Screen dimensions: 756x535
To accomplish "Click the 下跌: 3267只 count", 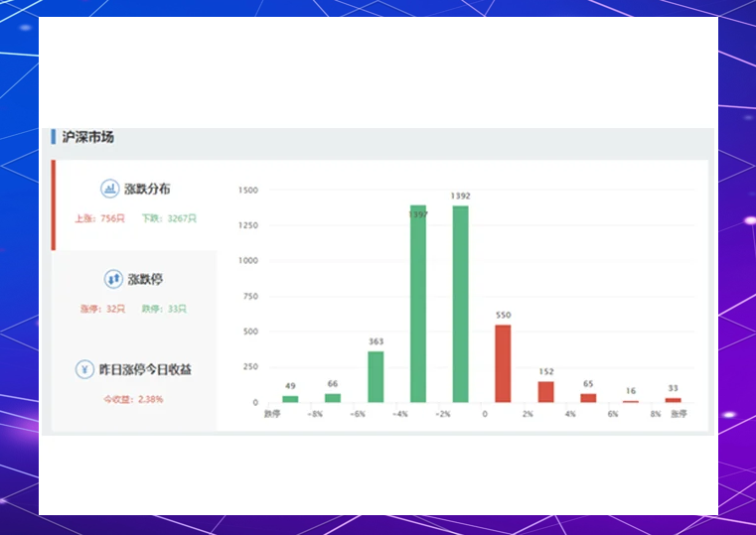I will coord(169,218).
